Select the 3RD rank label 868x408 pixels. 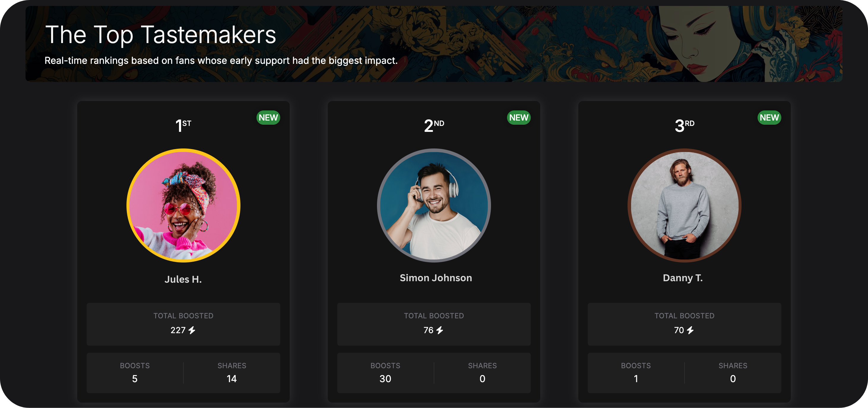click(684, 125)
